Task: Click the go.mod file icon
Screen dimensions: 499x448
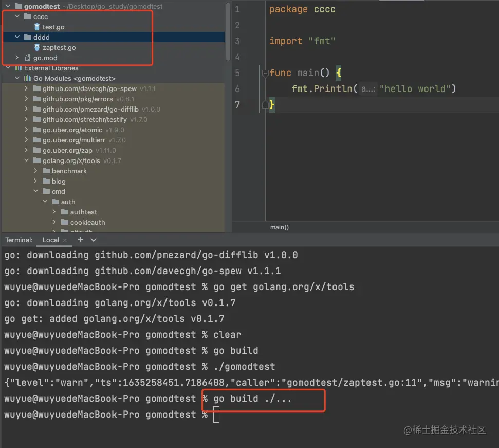Action: 28,58
